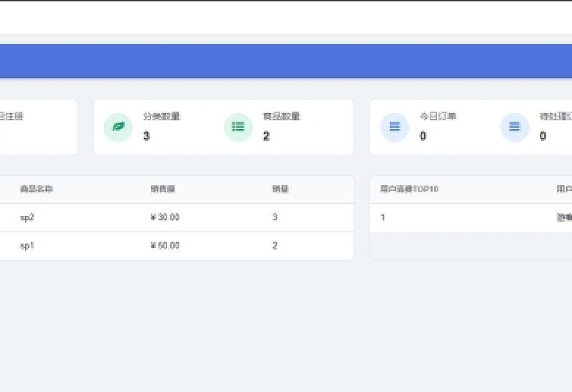Click the 游客 user entry

(x=564, y=217)
